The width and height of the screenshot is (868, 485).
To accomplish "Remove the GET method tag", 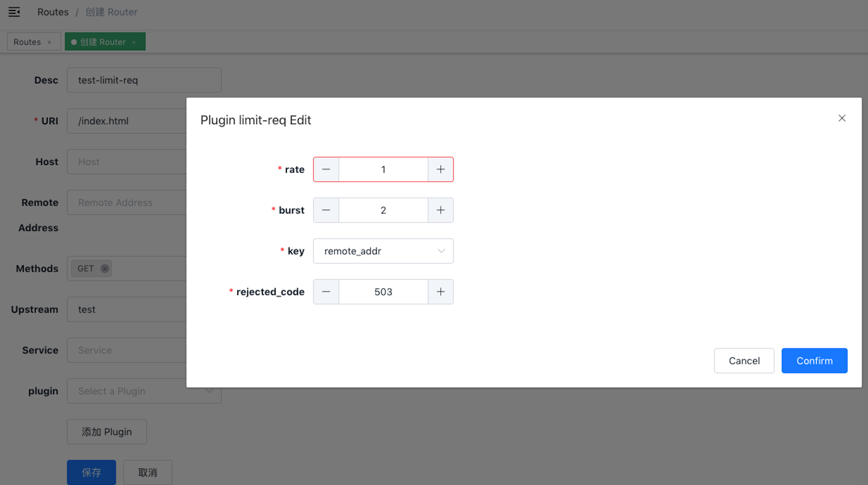I will [x=105, y=269].
